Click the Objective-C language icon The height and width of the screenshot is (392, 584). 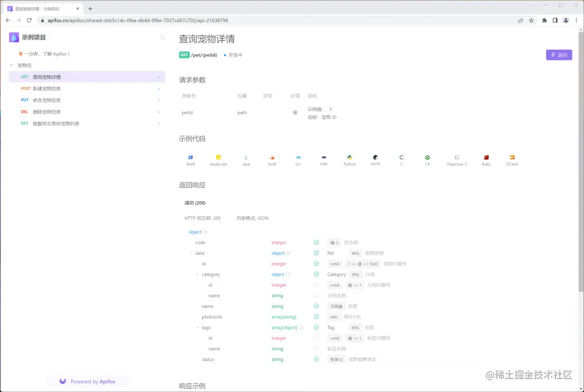(457, 160)
